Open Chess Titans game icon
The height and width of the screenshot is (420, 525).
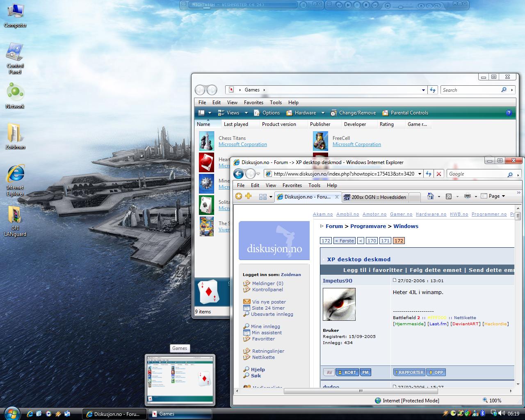point(206,141)
